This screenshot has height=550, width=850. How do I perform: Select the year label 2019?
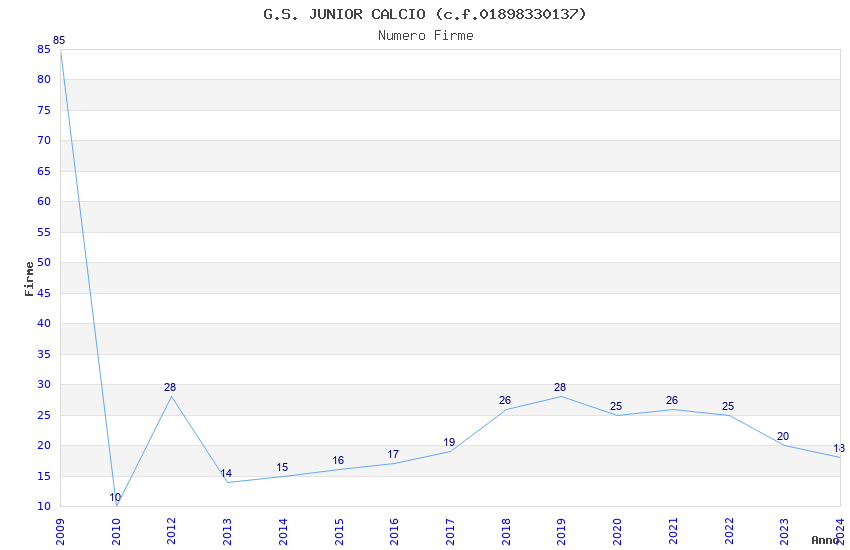point(562,531)
